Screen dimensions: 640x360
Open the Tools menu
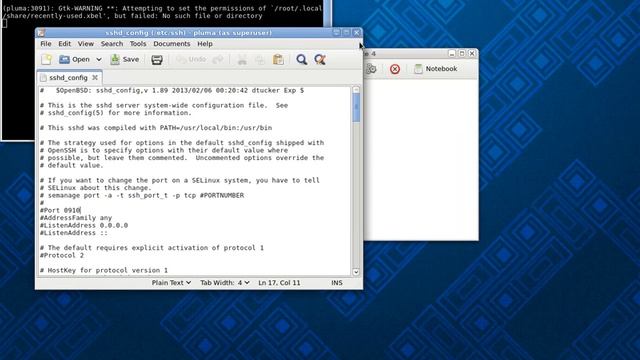coord(138,44)
